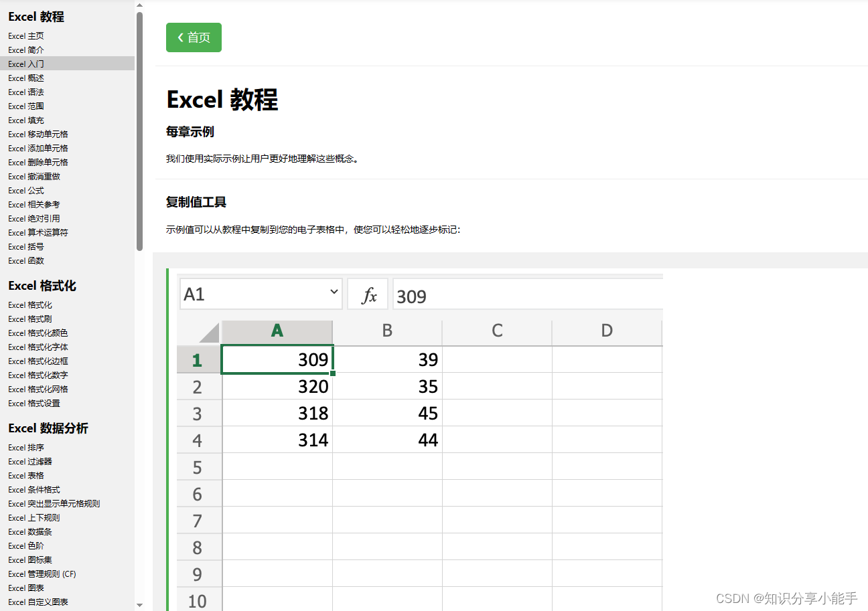Open Excel 格式化颜色 link

[x=38, y=333]
